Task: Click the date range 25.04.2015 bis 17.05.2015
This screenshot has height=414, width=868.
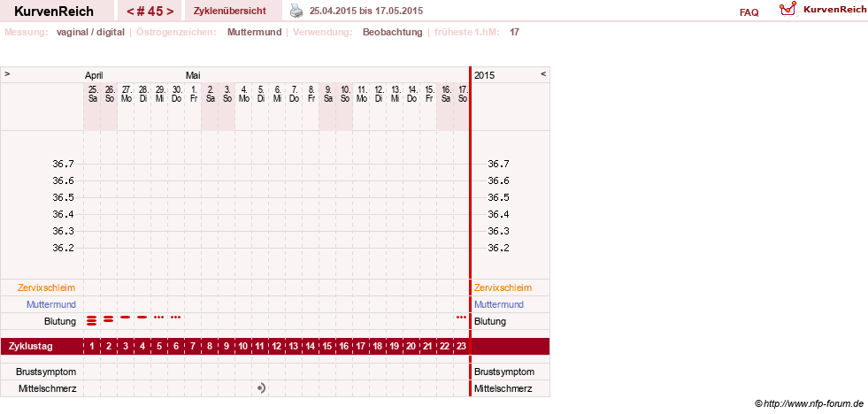Action: pos(366,11)
